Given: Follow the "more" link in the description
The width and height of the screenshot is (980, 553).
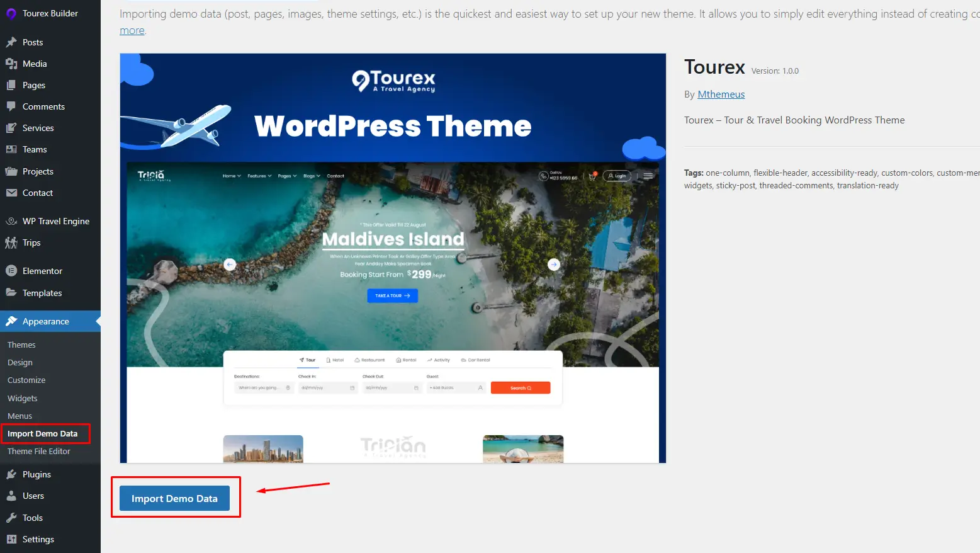Looking at the screenshot, I should [132, 30].
